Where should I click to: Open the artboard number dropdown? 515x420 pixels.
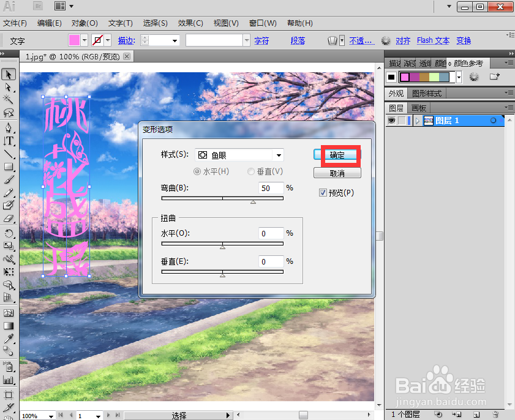(x=98, y=416)
